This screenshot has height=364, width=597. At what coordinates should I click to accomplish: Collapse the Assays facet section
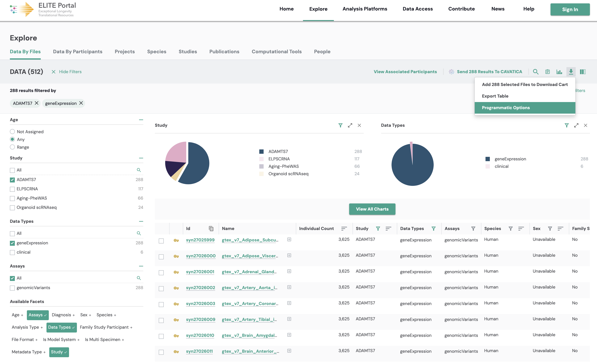point(141,266)
